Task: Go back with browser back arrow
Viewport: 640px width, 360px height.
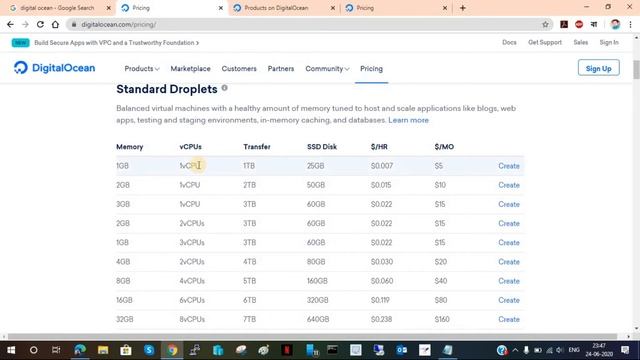Action: [10, 24]
